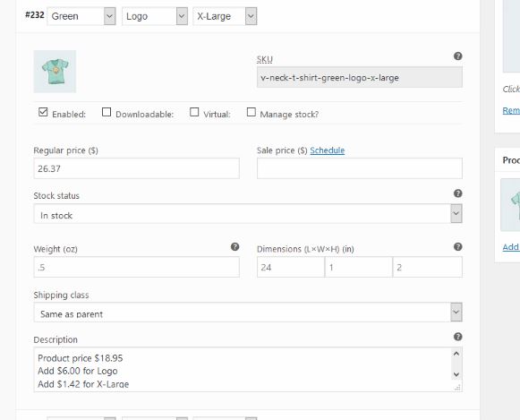
Task: Click the variation t-shirt thumbnail image
Action: point(55,72)
